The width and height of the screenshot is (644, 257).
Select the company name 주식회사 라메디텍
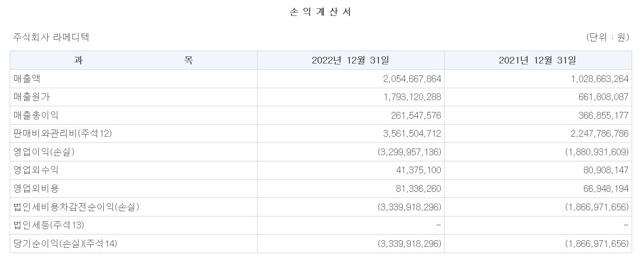pos(51,37)
